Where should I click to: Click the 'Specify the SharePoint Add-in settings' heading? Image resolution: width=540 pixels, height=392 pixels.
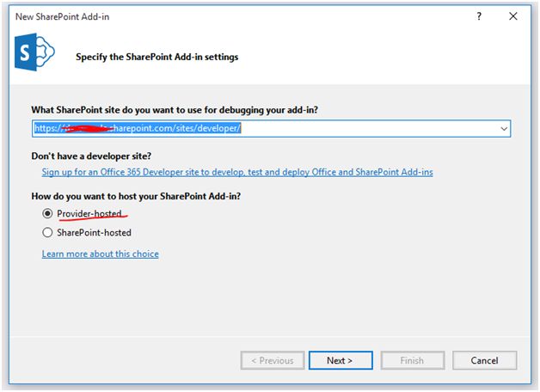157,57
